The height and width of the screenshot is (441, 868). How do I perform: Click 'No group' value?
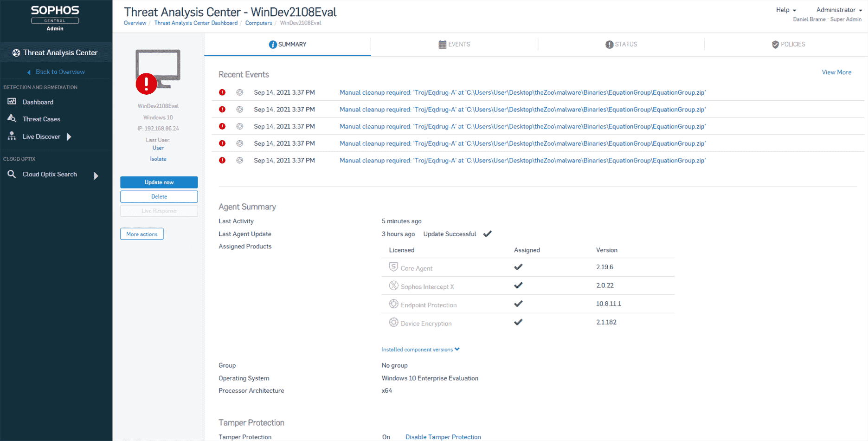(394, 365)
